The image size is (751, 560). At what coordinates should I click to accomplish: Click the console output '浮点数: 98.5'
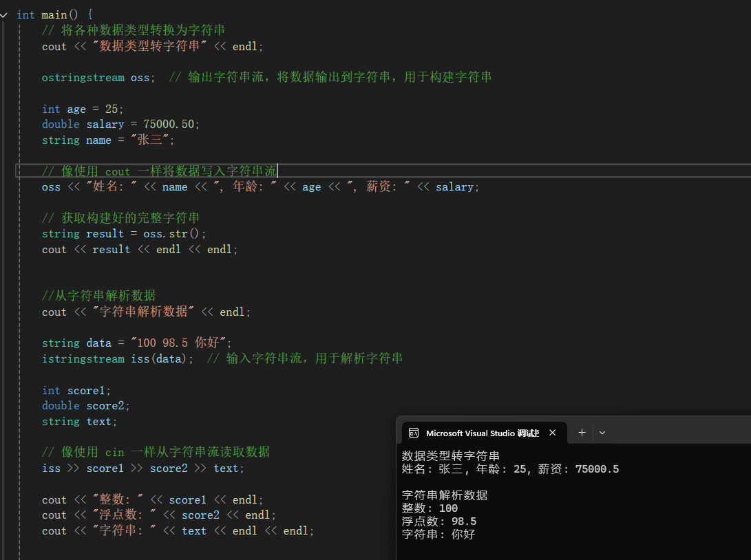pos(438,521)
